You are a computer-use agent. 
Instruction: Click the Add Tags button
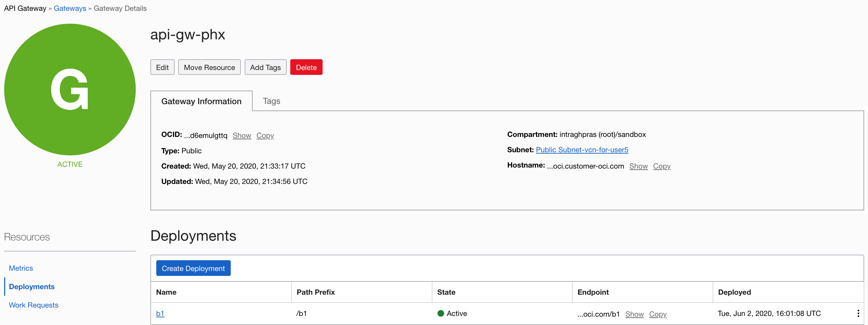[265, 67]
